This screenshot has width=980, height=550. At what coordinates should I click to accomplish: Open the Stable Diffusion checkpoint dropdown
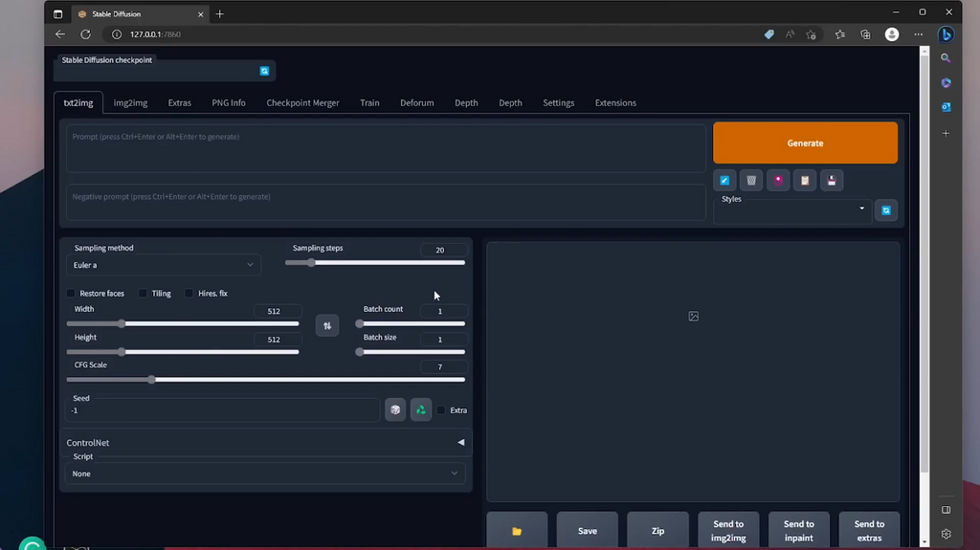(x=156, y=71)
